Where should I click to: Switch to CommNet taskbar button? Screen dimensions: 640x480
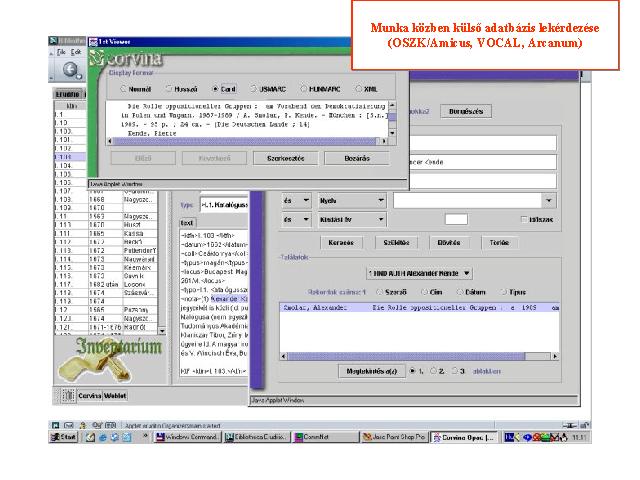[x=326, y=437]
